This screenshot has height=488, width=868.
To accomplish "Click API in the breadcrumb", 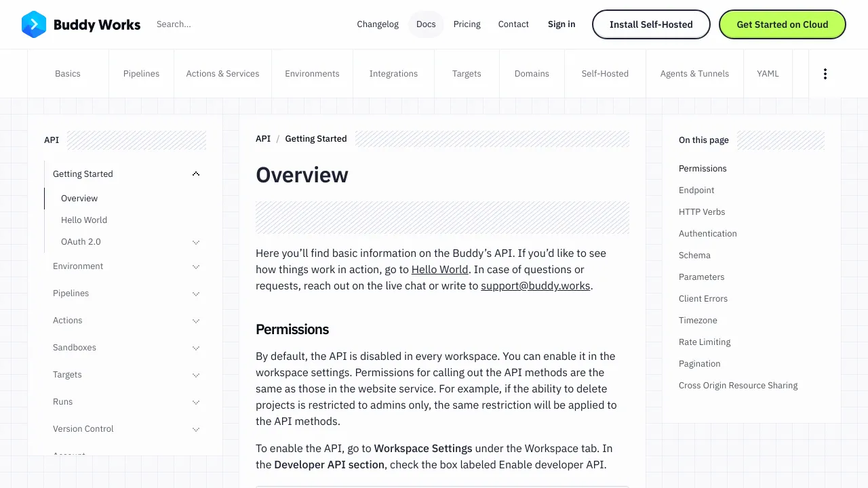I will click(263, 138).
